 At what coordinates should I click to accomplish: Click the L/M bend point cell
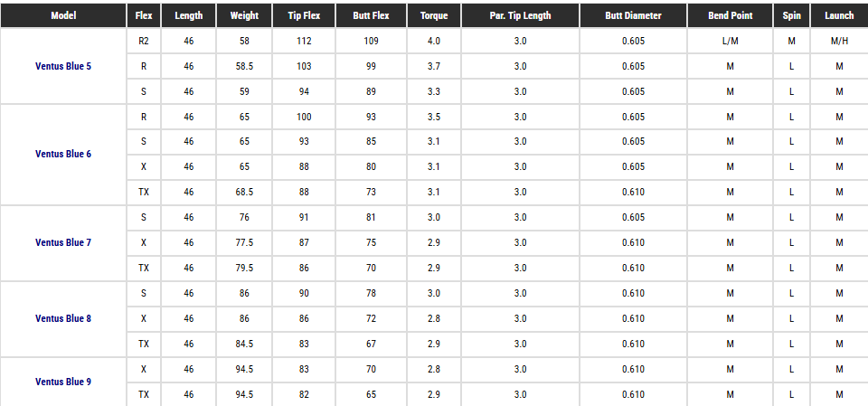731,41
